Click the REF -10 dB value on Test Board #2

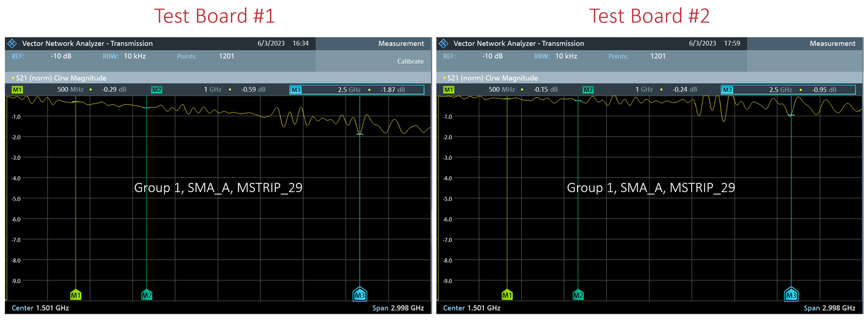coord(492,56)
